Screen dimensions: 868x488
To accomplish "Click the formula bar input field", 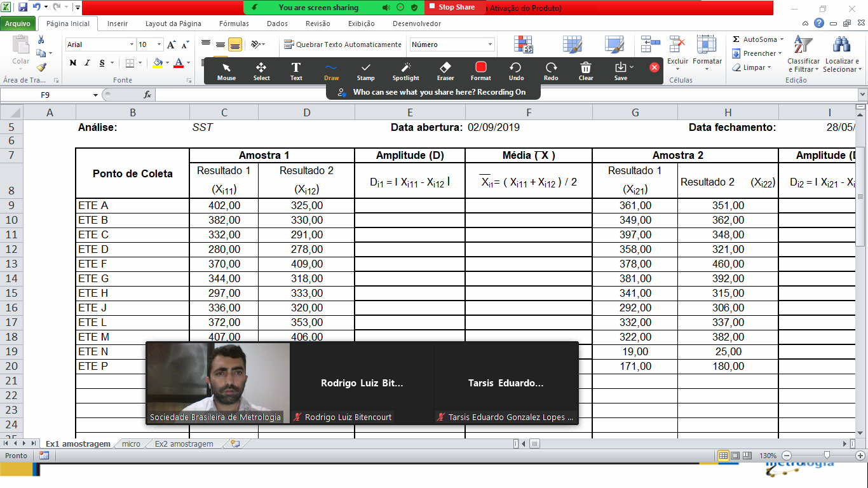I will pos(505,95).
